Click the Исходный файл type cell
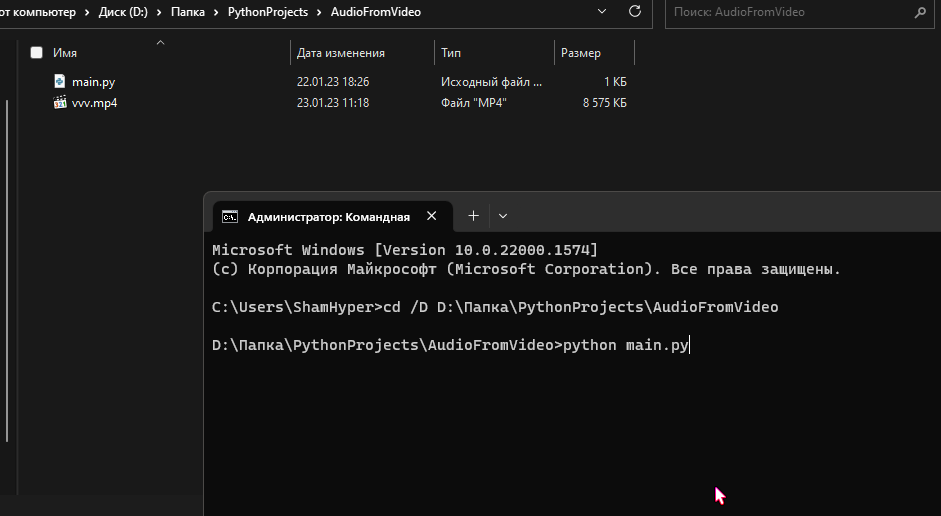This screenshot has height=516, width=941. coord(491,82)
